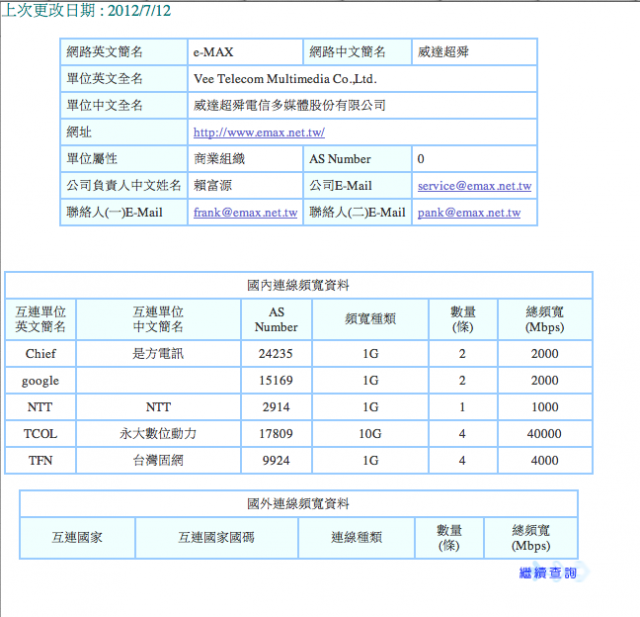
Task: Click the Vee Telecom Multimedia Co.,Ltd. text
Action: click(285, 79)
